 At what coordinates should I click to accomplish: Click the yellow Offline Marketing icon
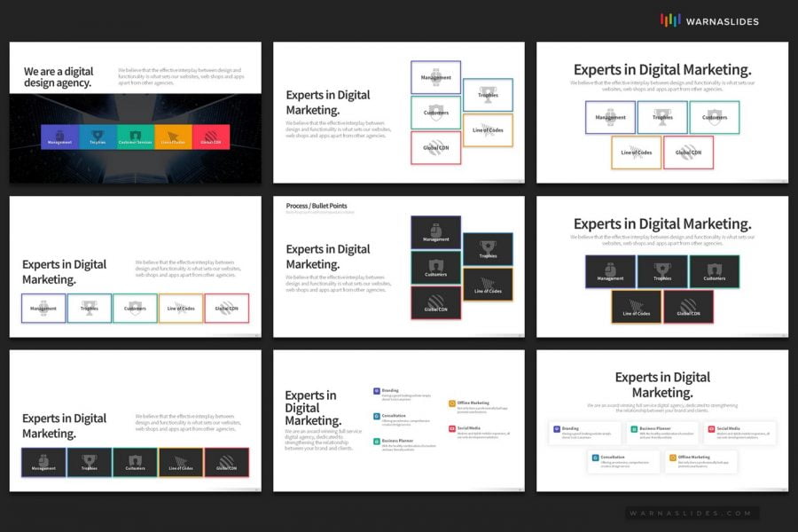point(451,403)
